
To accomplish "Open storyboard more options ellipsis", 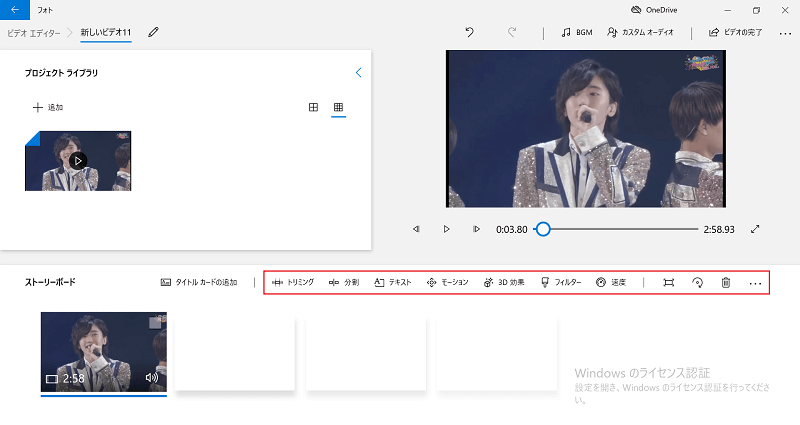I will pos(755,283).
